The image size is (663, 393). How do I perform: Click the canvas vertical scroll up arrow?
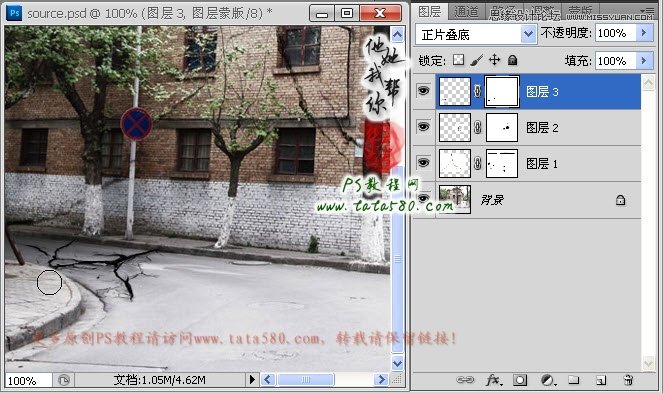397,34
